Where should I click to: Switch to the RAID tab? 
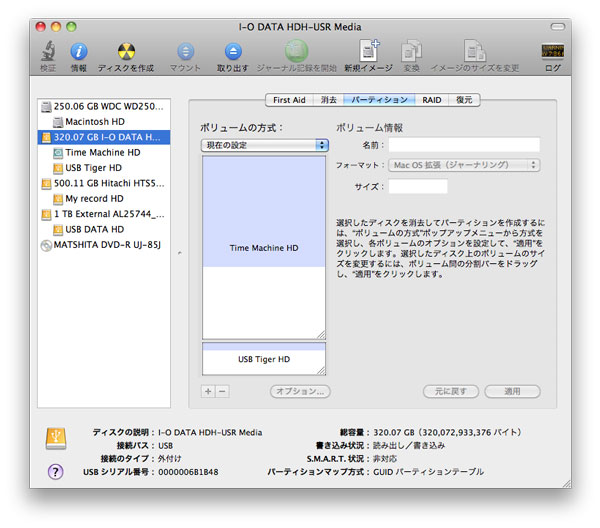coord(432,100)
